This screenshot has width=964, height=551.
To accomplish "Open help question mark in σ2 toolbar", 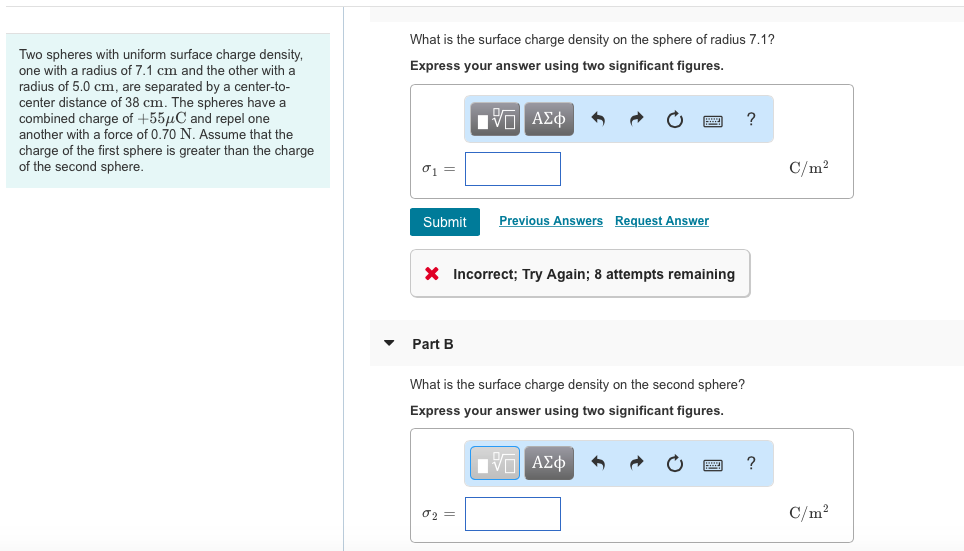I will 751,463.
